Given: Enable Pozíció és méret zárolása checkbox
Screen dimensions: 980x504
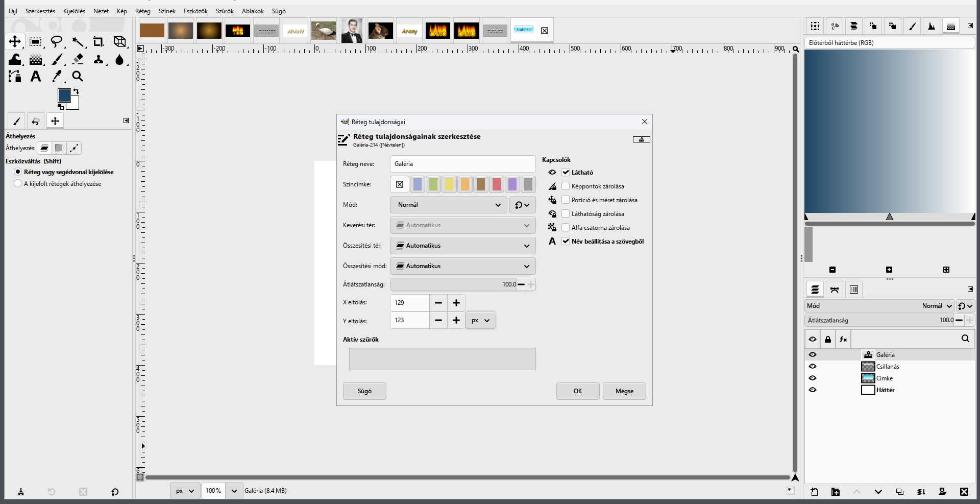Looking at the screenshot, I should tap(566, 200).
